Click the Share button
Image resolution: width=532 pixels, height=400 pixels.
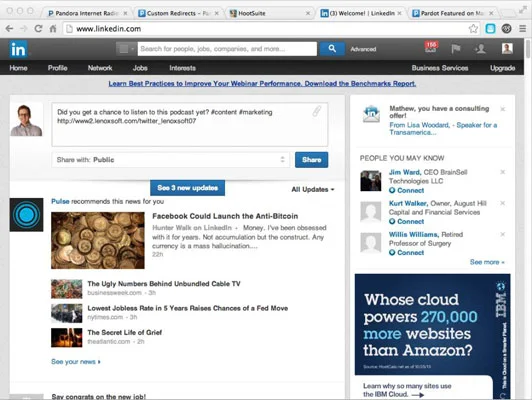point(311,160)
